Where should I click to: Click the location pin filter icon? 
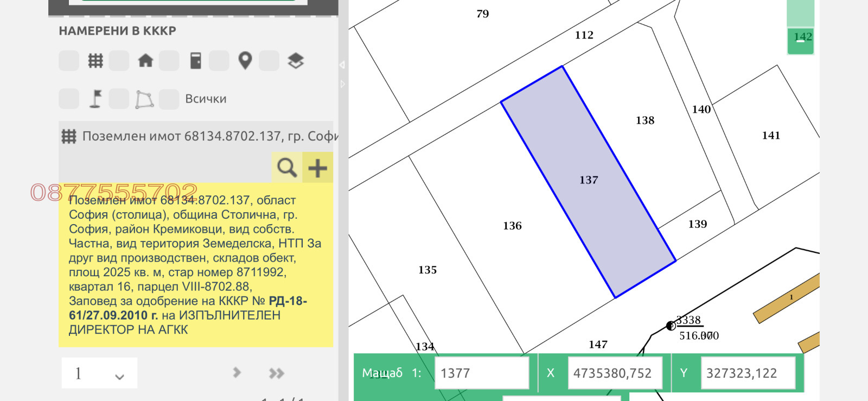click(245, 61)
